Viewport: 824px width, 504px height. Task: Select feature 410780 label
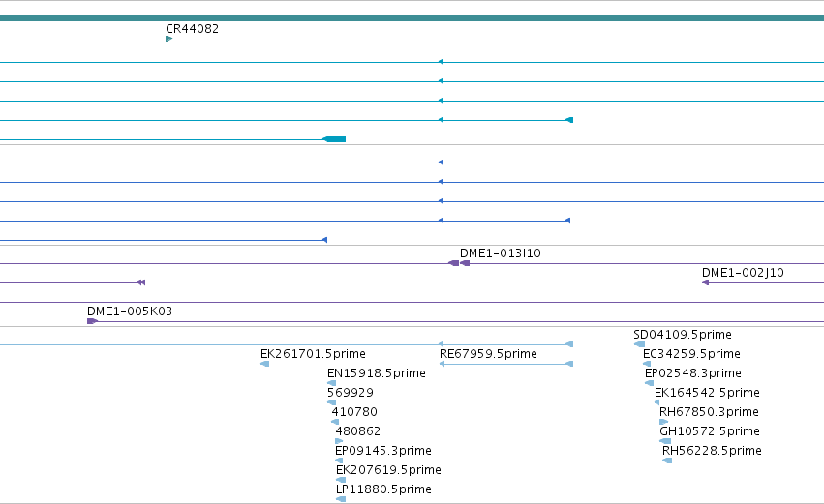[354, 412]
